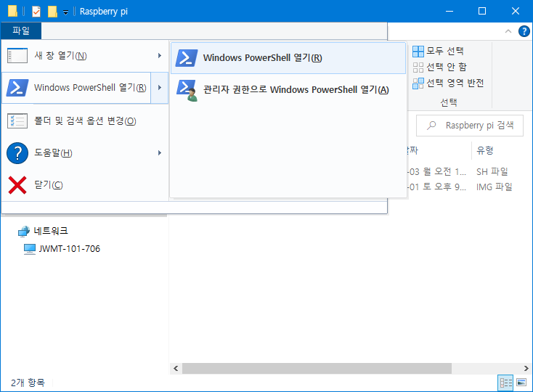This screenshot has width=533, height=392.
Task: Focus the Raspberry pi 검색 search box
Action: (469, 126)
